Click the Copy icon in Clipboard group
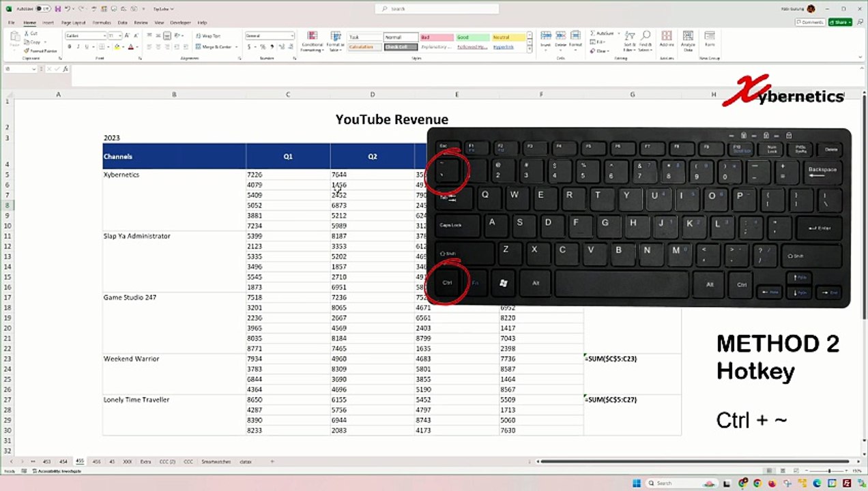 point(27,42)
